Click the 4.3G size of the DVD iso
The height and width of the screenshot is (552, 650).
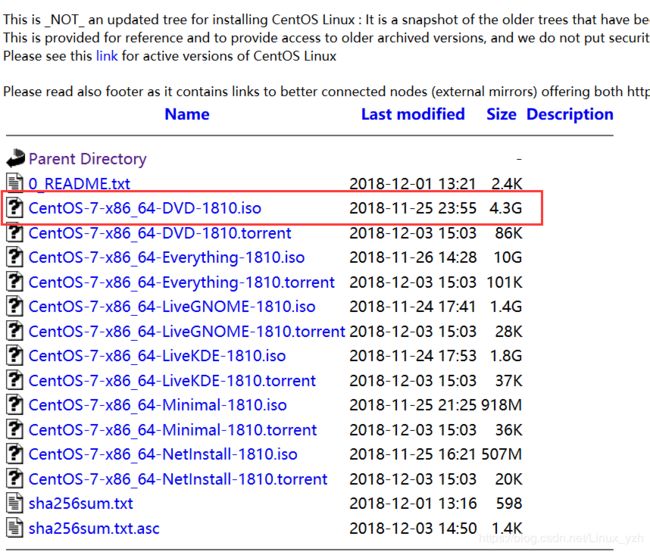pyautogui.click(x=506, y=208)
